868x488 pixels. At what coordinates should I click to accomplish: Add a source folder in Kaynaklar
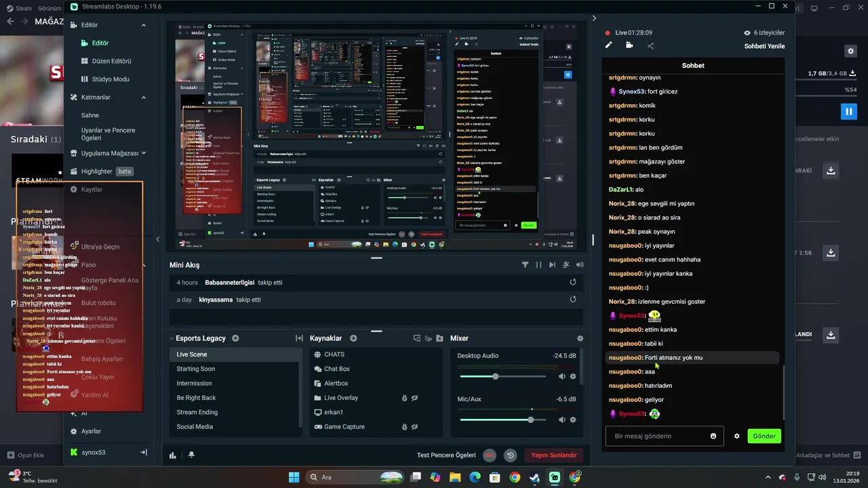click(x=439, y=338)
